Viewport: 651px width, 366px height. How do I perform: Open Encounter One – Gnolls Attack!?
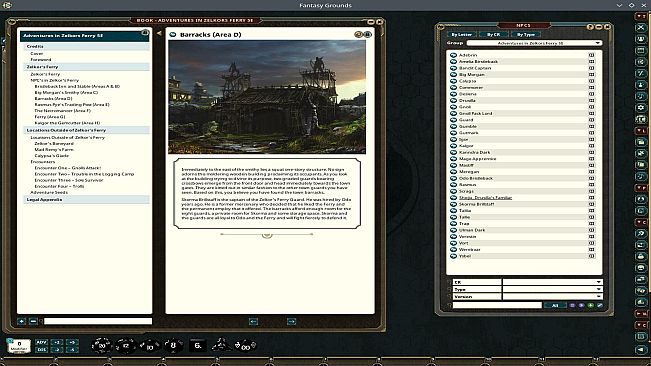pos(68,168)
